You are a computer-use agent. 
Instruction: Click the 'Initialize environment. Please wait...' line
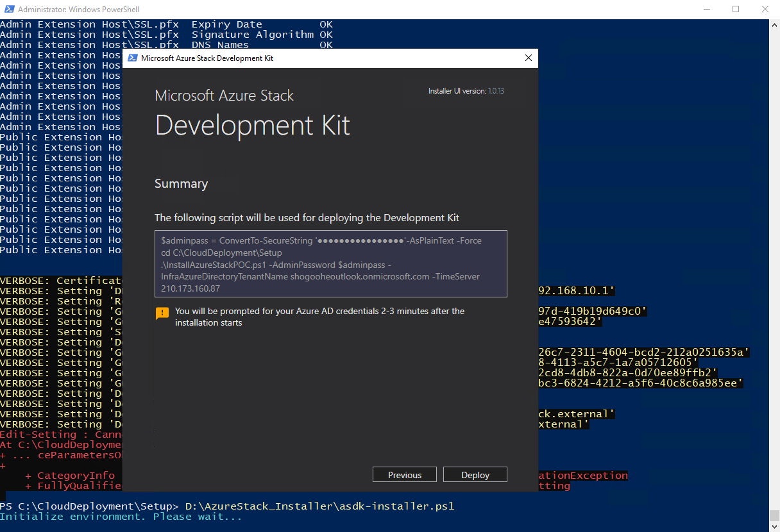121,516
